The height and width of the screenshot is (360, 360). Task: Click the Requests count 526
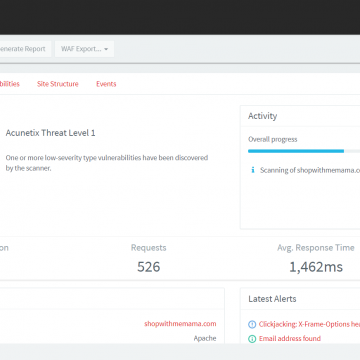click(149, 267)
